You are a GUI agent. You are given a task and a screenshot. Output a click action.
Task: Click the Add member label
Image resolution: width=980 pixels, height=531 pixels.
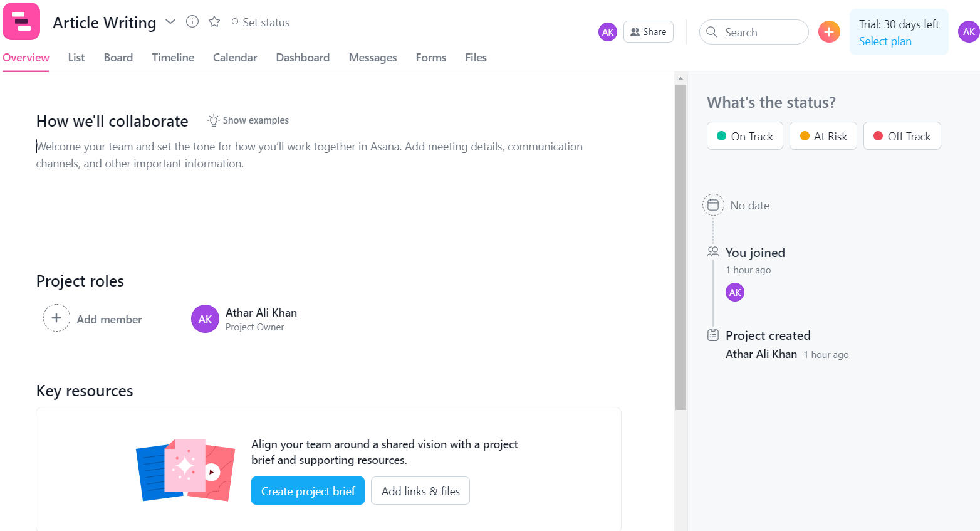[109, 320]
